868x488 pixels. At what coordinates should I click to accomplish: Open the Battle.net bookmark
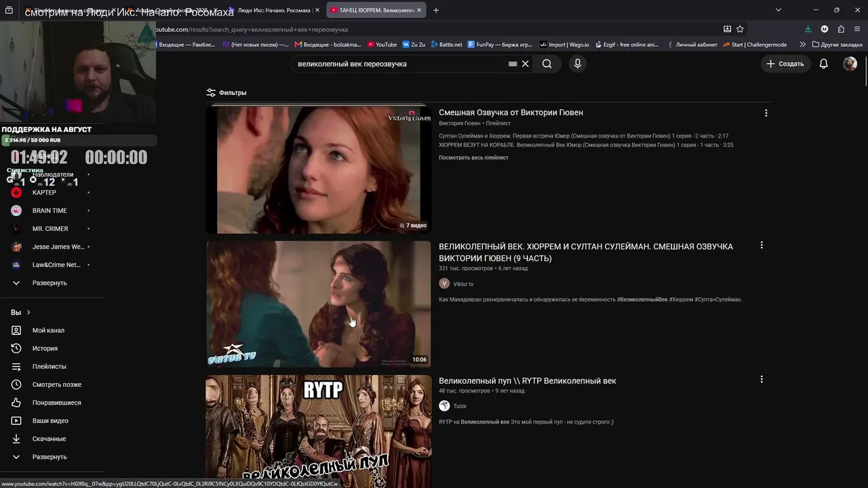[x=446, y=45]
